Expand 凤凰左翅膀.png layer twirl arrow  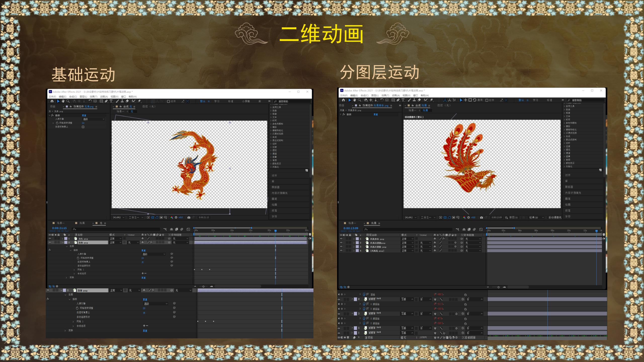(x=354, y=247)
